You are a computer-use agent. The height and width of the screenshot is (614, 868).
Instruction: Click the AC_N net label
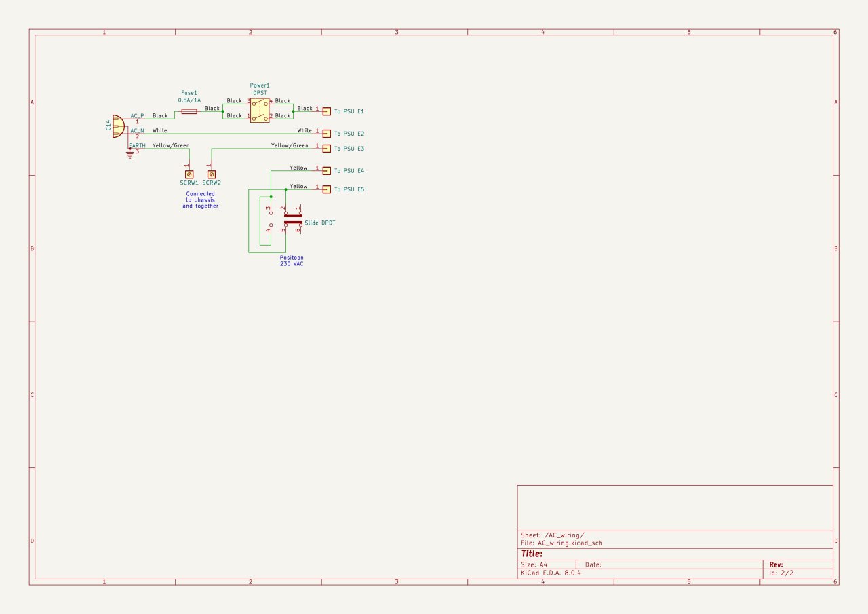(137, 130)
